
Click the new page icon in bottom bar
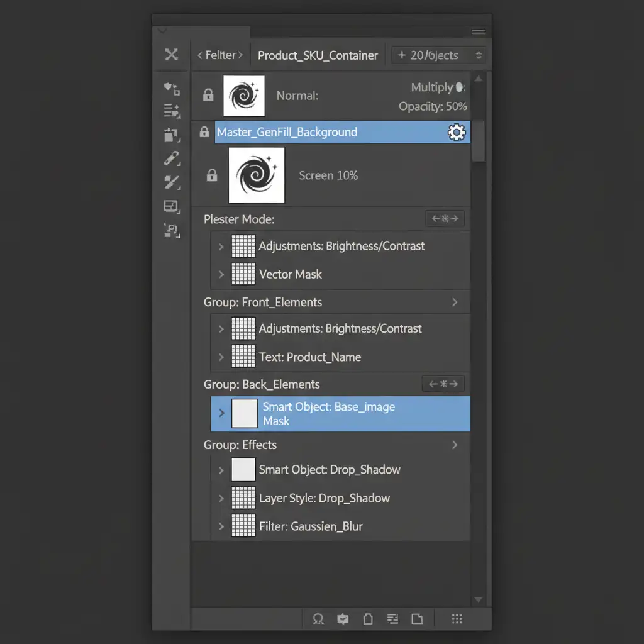pos(417,619)
